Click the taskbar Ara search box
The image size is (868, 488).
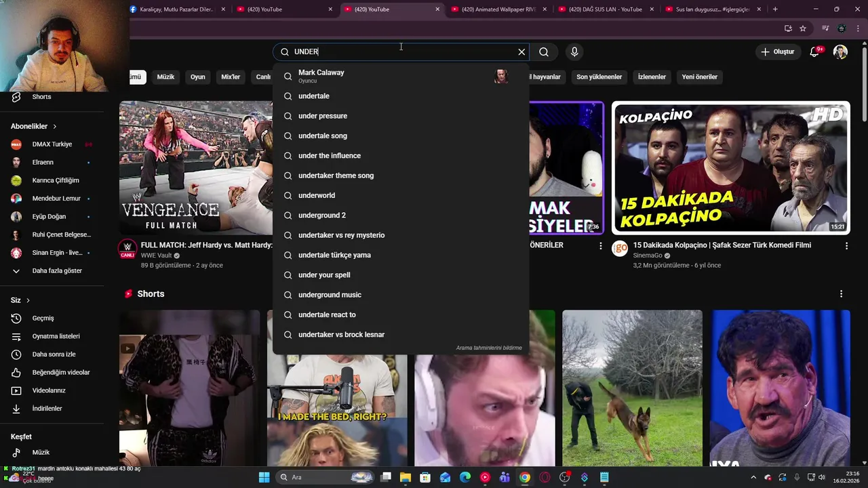[327, 477]
